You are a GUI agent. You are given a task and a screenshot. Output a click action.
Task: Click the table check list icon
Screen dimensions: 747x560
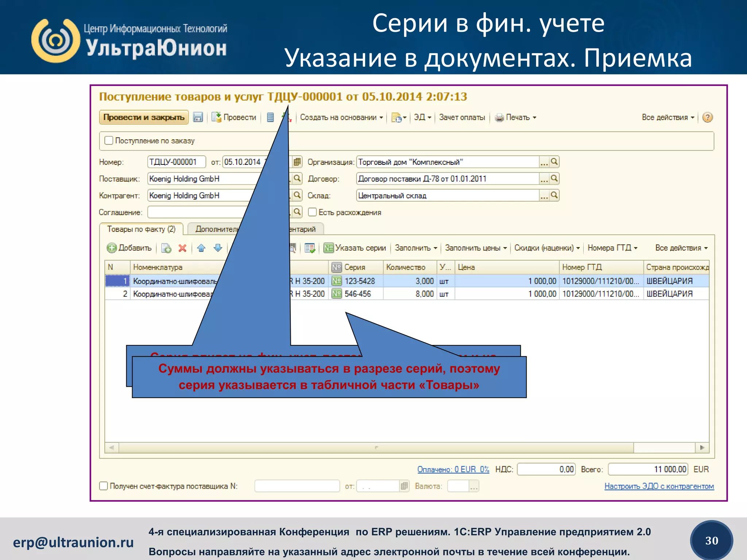[310, 248]
